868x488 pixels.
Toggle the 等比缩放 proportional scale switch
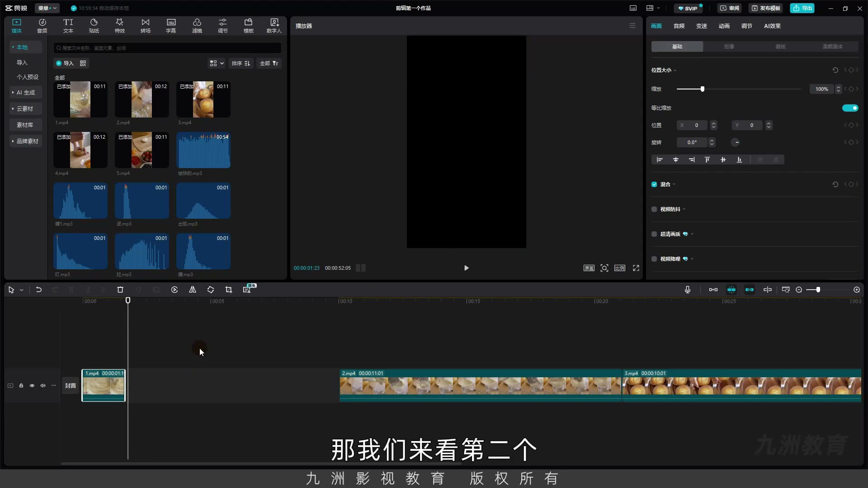(x=850, y=108)
